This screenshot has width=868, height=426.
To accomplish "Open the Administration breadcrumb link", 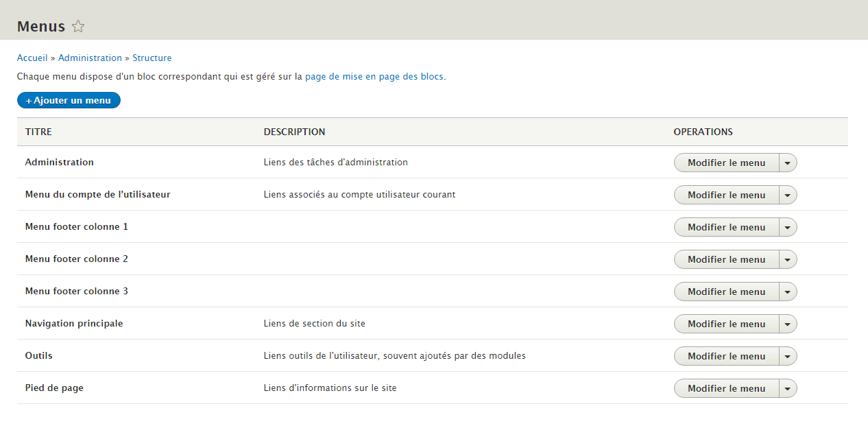I will point(90,58).
